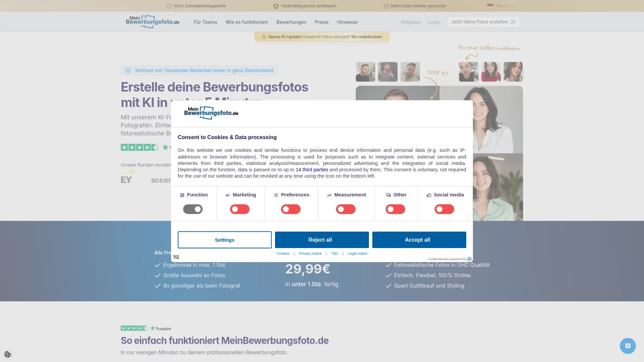Turn on the Measurement cookies toggle
This screenshot has width=644, height=362.
click(346, 209)
